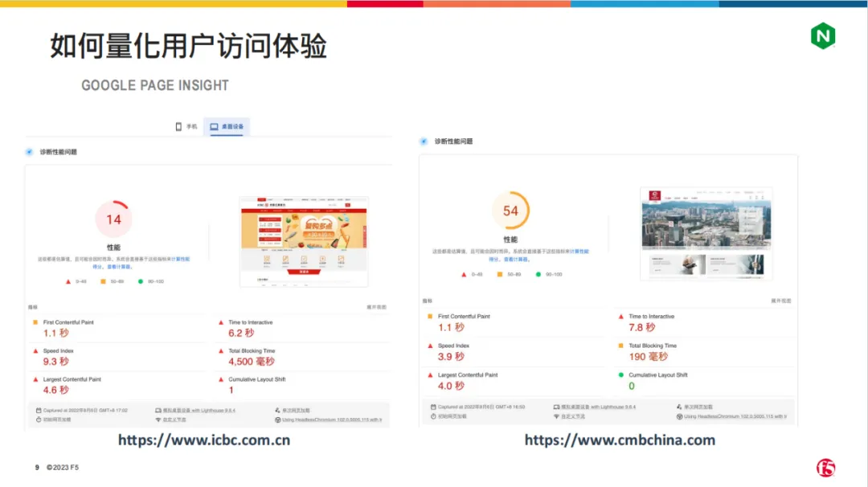Click red triangle 0-49 legend in ICBC panel
Image resolution: width=868 pixels, height=487 pixels.
68,282
